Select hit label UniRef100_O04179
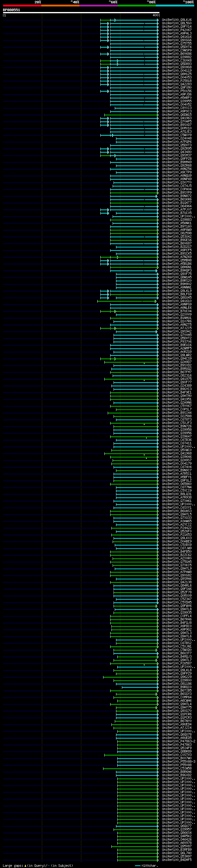This screenshot has width=197, height=868. click(x=177, y=464)
